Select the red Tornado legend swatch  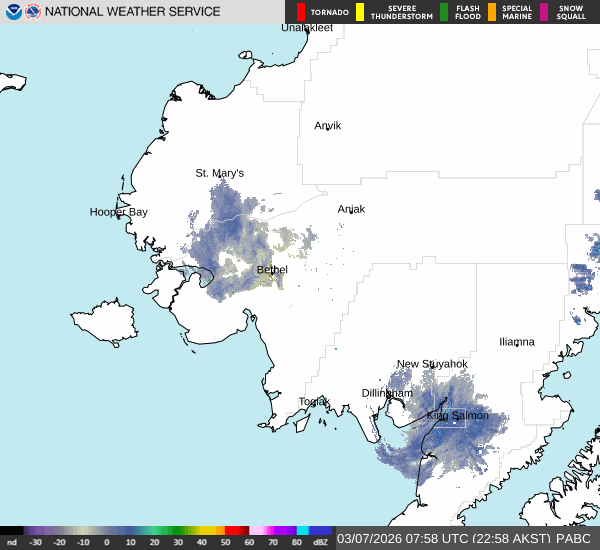[x=302, y=12]
